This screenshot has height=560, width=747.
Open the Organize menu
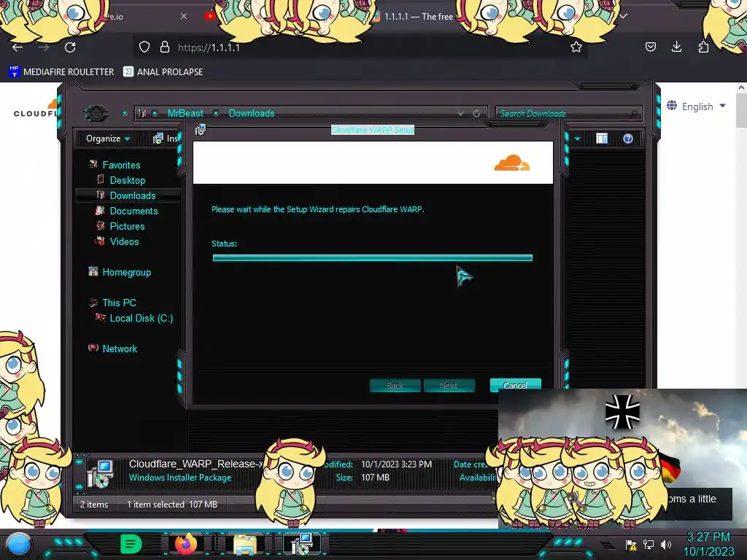point(108,139)
